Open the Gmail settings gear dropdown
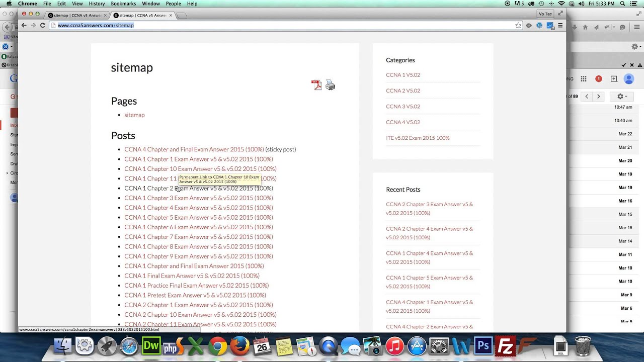This screenshot has width=644, height=362. click(x=621, y=96)
